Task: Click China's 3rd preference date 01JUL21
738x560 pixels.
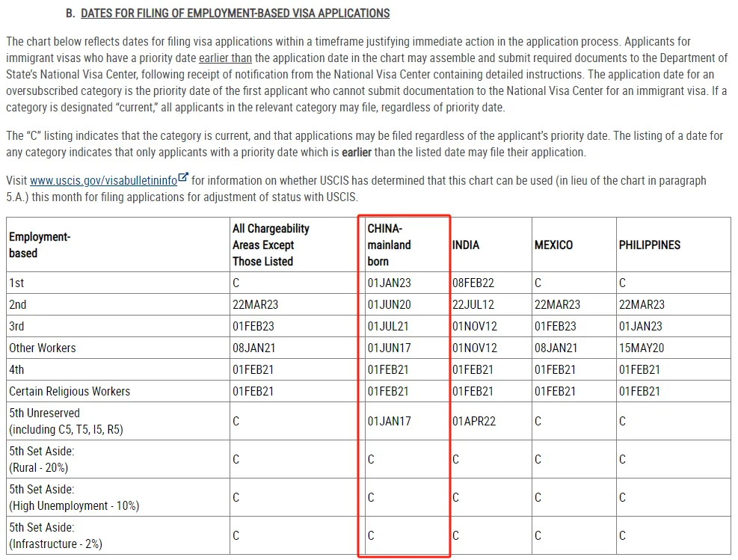Action: (x=388, y=327)
